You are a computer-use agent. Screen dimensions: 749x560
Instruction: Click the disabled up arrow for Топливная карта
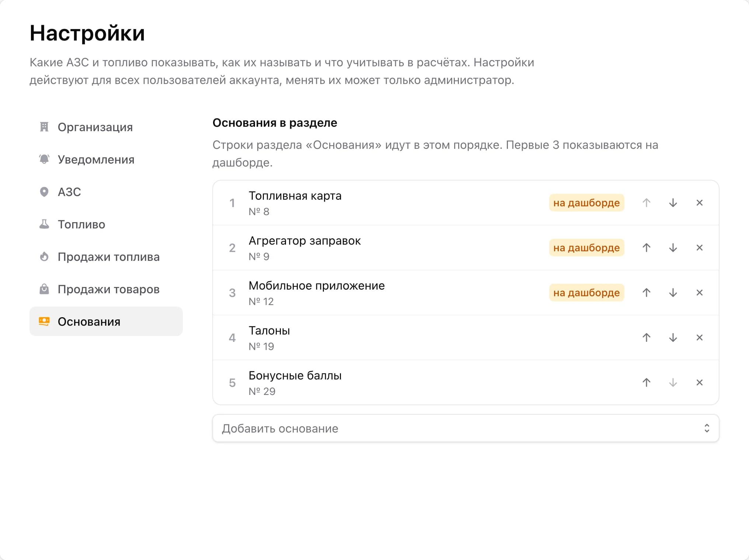click(647, 203)
